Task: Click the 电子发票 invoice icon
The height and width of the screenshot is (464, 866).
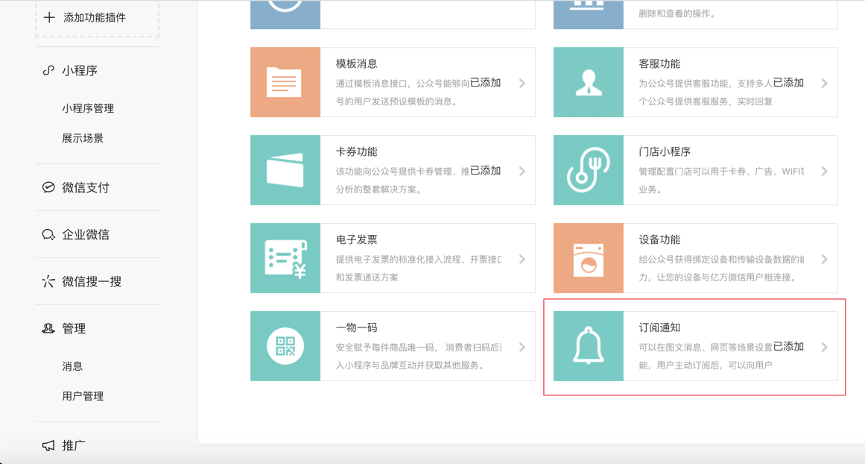Action: point(286,259)
